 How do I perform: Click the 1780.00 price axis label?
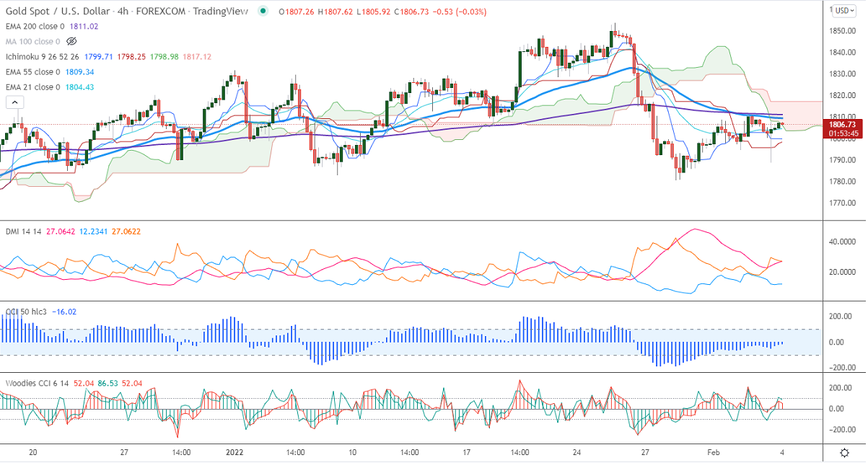pos(842,182)
